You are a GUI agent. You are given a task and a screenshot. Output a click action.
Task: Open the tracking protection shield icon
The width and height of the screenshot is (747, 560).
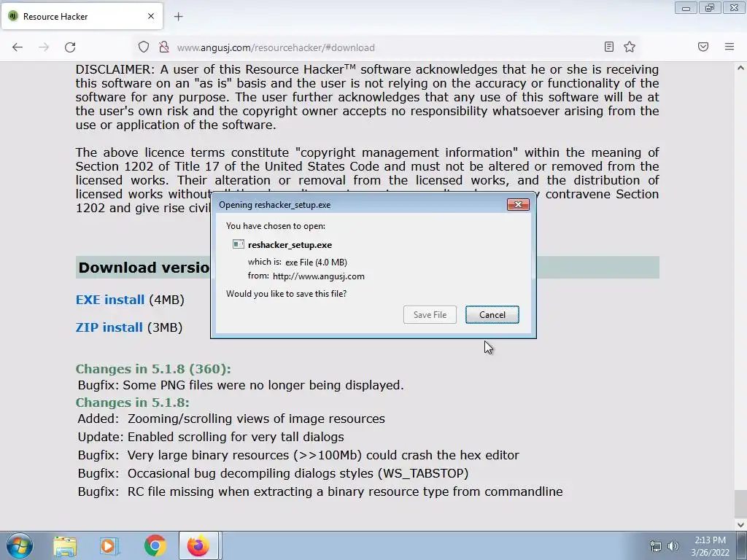pyautogui.click(x=144, y=47)
